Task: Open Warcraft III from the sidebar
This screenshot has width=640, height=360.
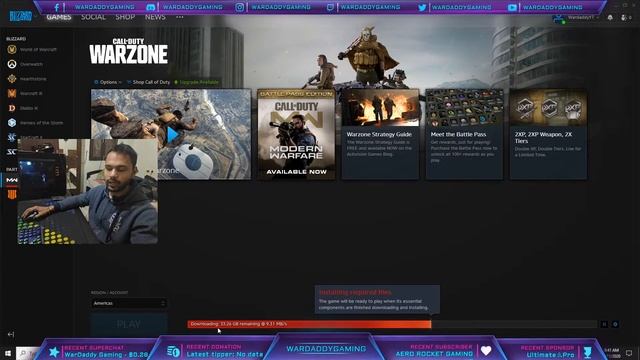Action: [25, 93]
